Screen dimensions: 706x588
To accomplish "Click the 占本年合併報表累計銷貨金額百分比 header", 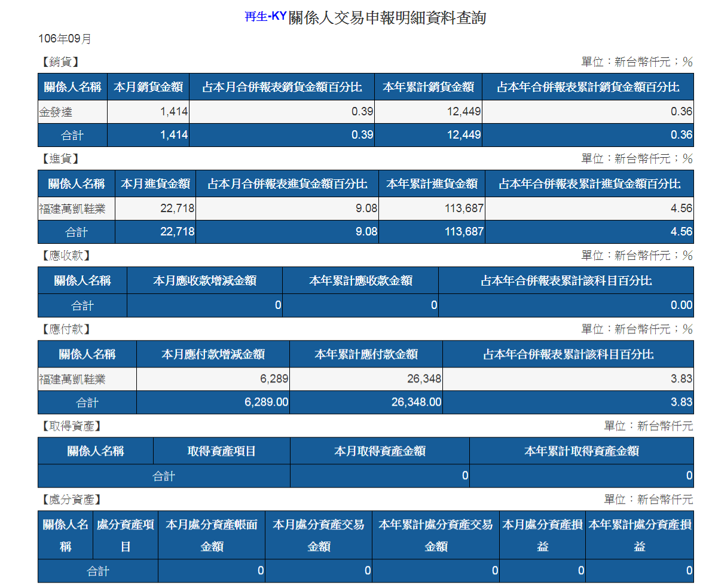I will [588, 87].
